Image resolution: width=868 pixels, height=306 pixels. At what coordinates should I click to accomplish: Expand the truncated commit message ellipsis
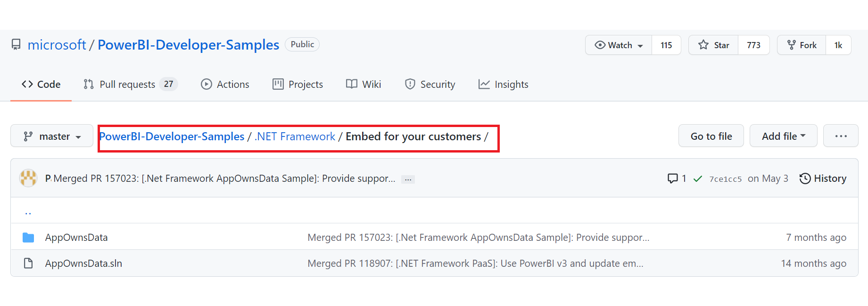point(408,179)
